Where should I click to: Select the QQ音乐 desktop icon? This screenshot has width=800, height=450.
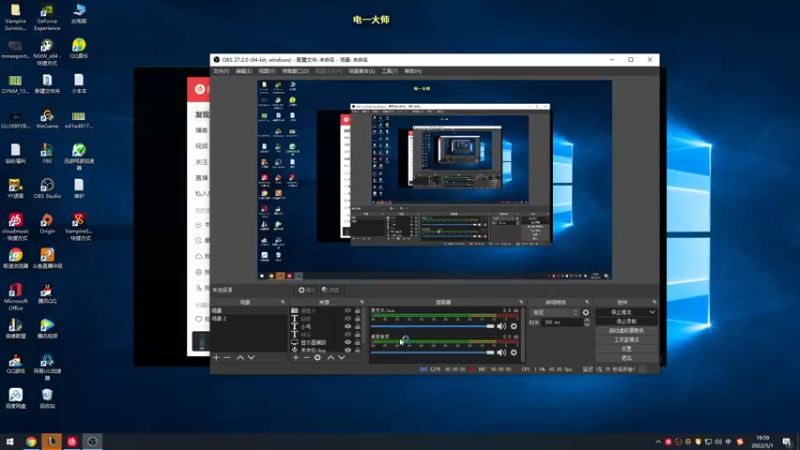[79, 48]
